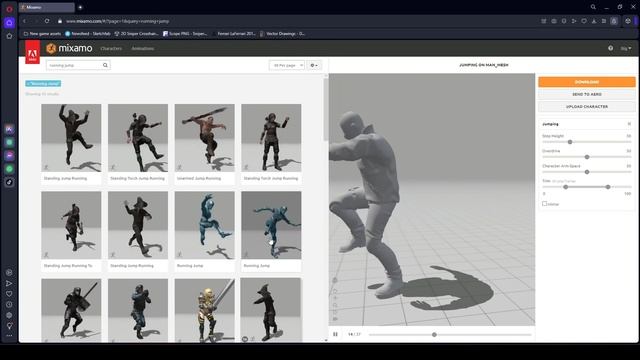Click the site lock icon
Image resolution: width=640 pixels, height=360 pixels.
coord(60,21)
